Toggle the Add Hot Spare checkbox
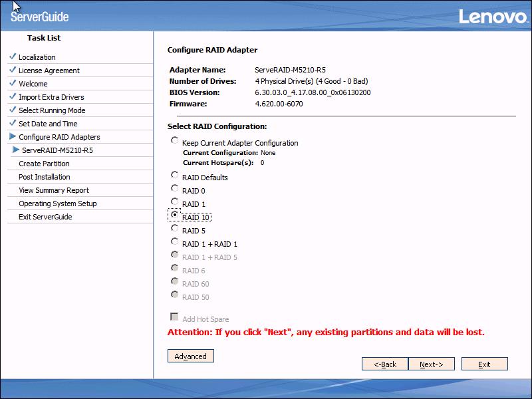Screen dimensions: 532x399 click(x=175, y=317)
